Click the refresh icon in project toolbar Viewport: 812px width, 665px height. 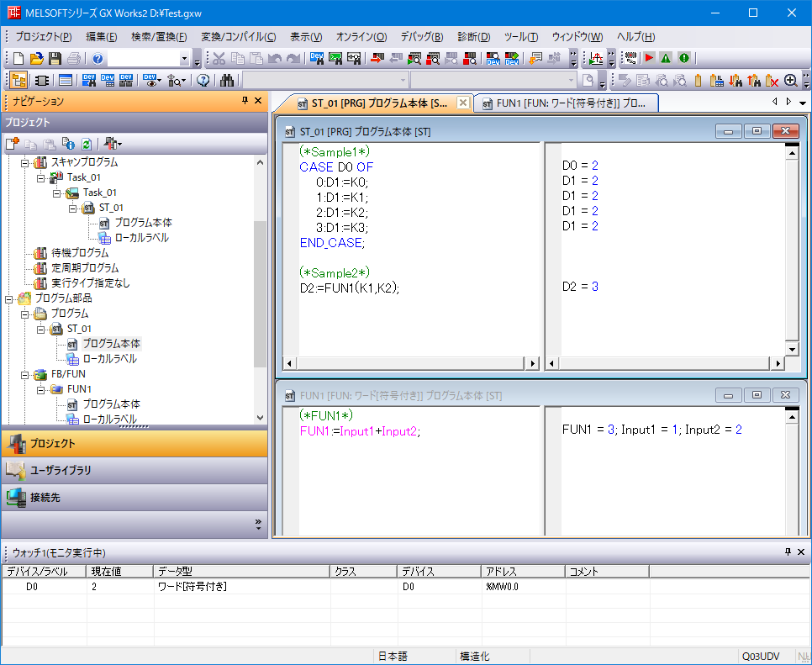85,144
